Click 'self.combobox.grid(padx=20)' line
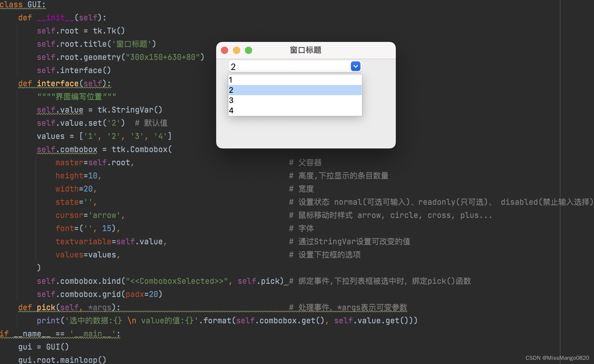Screen dimensions: 594x364 99,294
